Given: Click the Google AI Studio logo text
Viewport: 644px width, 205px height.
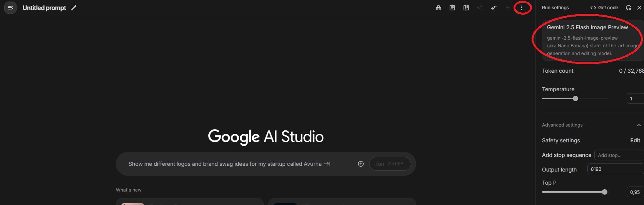Looking at the screenshot, I should (x=266, y=137).
